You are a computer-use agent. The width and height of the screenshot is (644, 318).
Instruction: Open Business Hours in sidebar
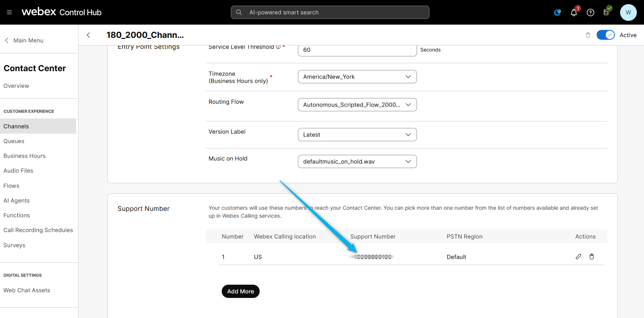pyautogui.click(x=25, y=156)
